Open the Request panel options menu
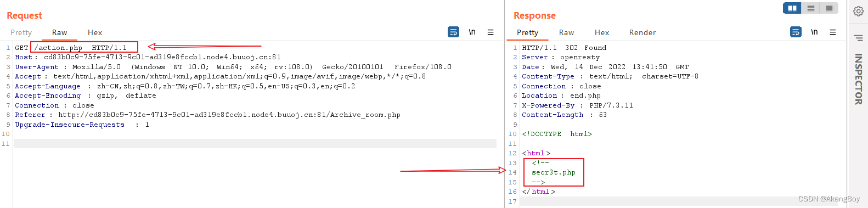The width and height of the screenshot is (868, 208). (491, 32)
